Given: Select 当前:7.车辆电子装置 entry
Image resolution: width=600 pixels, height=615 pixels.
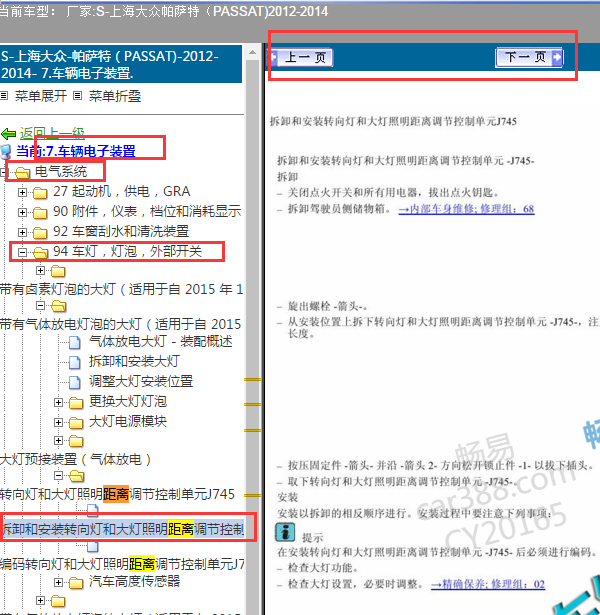Looking at the screenshot, I should [76, 151].
